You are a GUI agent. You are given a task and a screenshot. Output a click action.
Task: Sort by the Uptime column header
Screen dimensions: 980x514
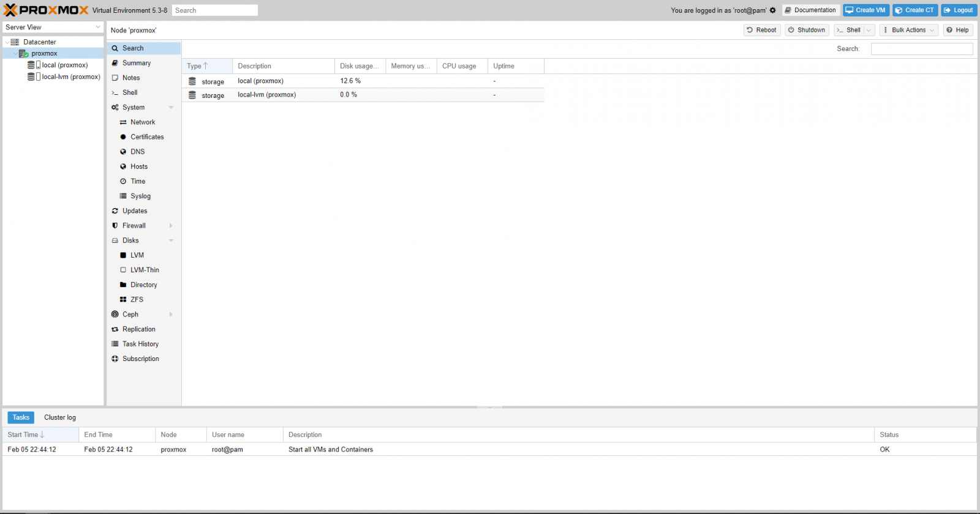pyautogui.click(x=516, y=66)
